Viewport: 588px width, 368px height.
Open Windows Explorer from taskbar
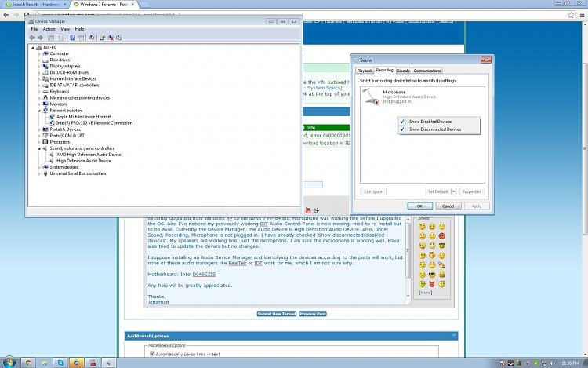[44, 363]
